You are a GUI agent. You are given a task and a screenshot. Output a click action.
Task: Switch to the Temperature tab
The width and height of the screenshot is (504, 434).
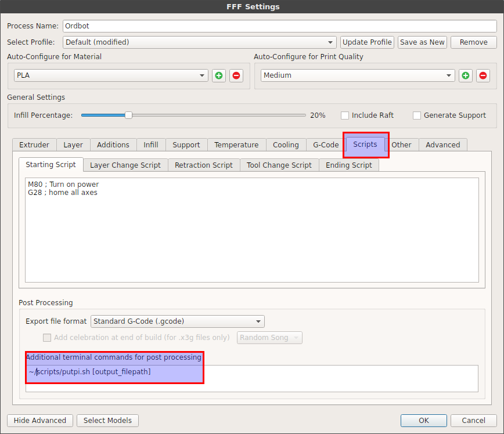pos(236,144)
